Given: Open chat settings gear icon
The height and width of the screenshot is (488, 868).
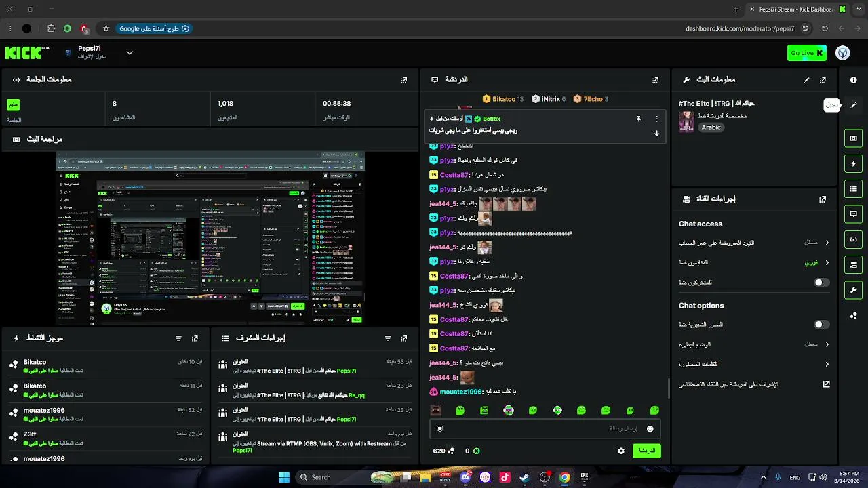Looking at the screenshot, I should coord(620,451).
